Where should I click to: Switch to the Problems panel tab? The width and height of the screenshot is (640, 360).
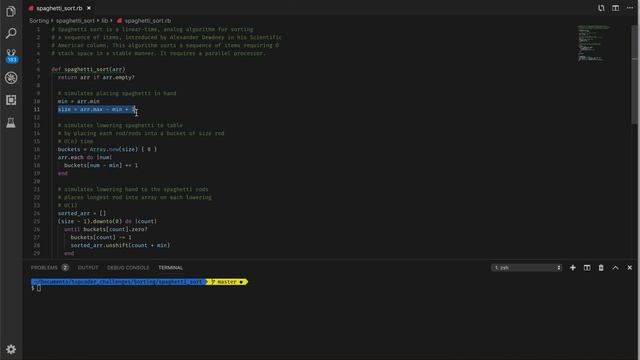point(44,268)
